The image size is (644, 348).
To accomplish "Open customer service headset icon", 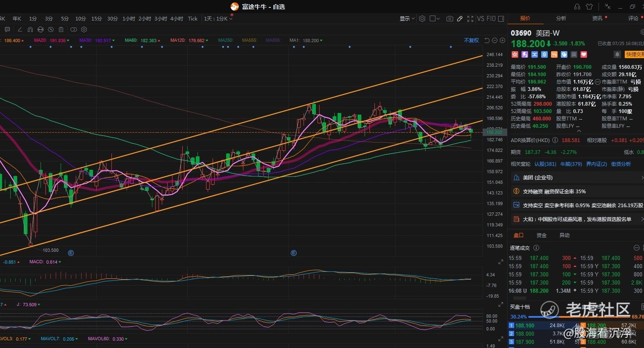I will 577,7.
